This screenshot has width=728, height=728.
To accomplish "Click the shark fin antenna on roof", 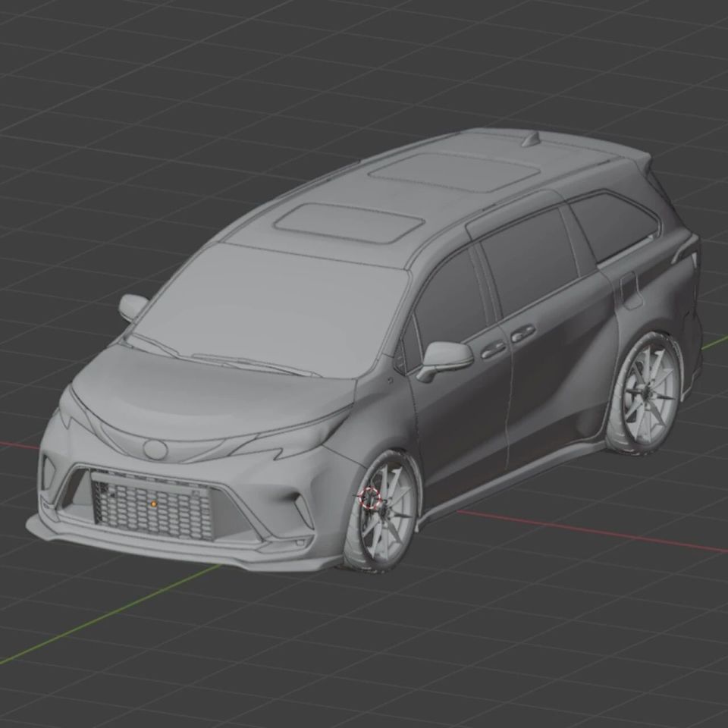I will pyautogui.click(x=532, y=140).
